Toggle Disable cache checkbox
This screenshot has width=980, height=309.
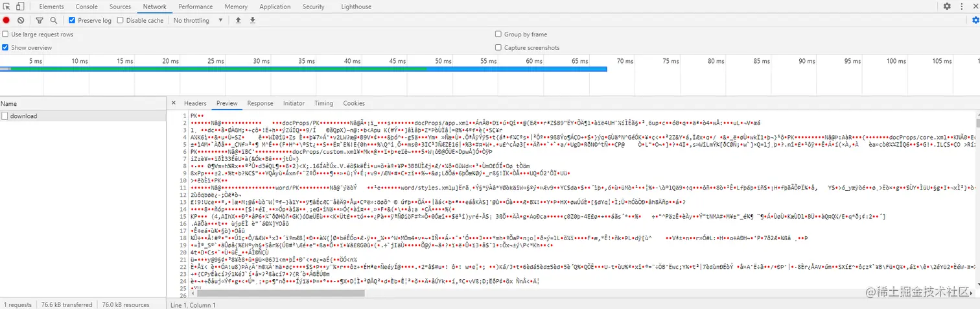pyautogui.click(x=121, y=21)
